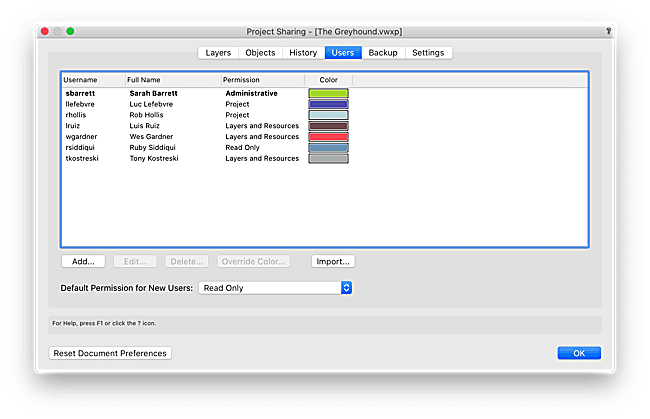Image resolution: width=650 pixels, height=419 pixels.
Task: Select the tkostreski username
Action: click(82, 158)
